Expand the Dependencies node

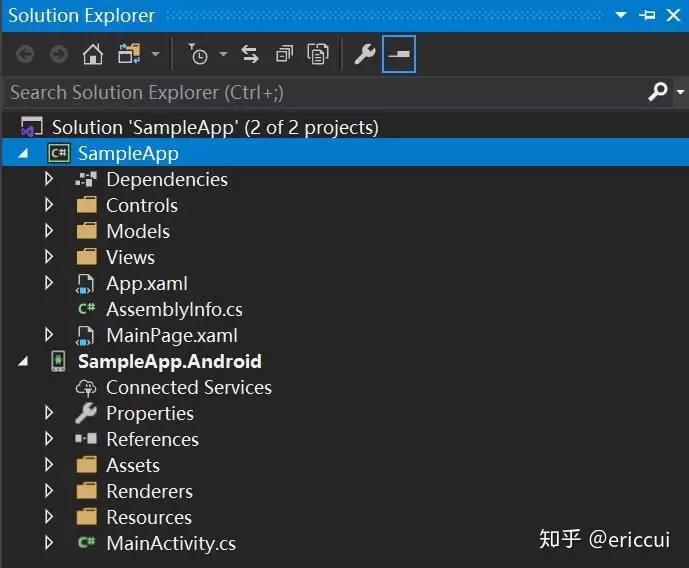point(49,179)
